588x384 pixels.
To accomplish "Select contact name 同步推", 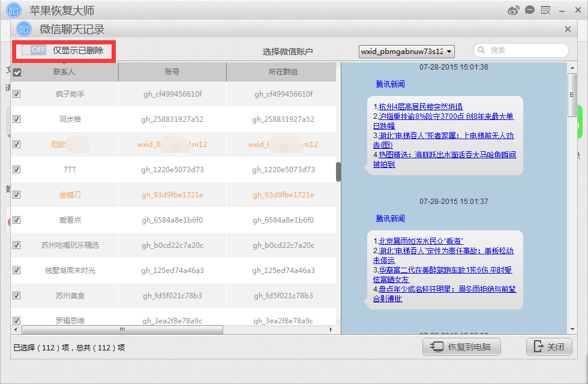I will pyautogui.click(x=70, y=119).
